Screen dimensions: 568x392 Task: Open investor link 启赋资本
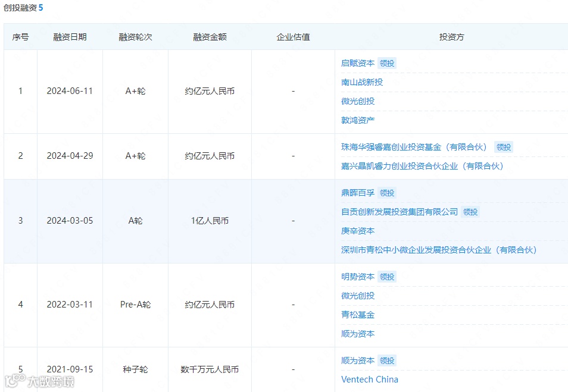point(358,63)
